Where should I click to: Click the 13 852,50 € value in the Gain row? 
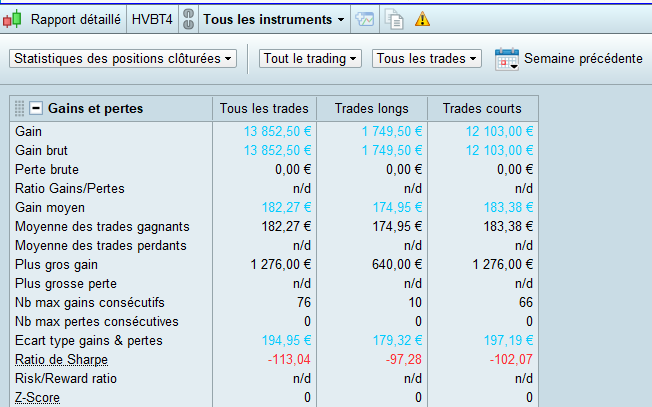click(277, 131)
